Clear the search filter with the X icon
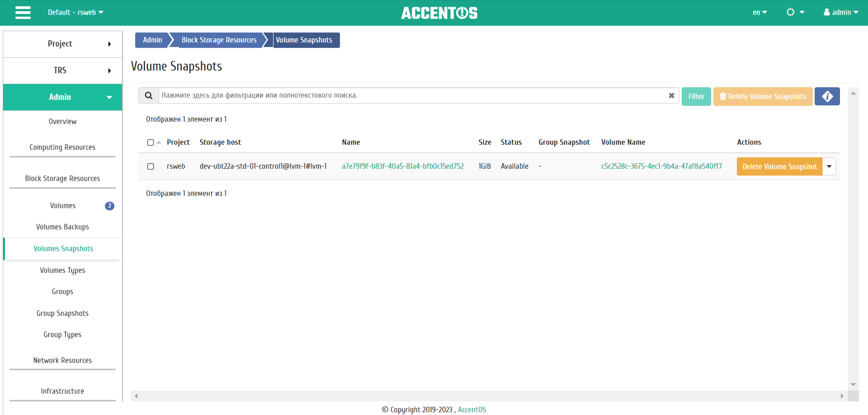This screenshot has height=415, width=868. pos(671,95)
